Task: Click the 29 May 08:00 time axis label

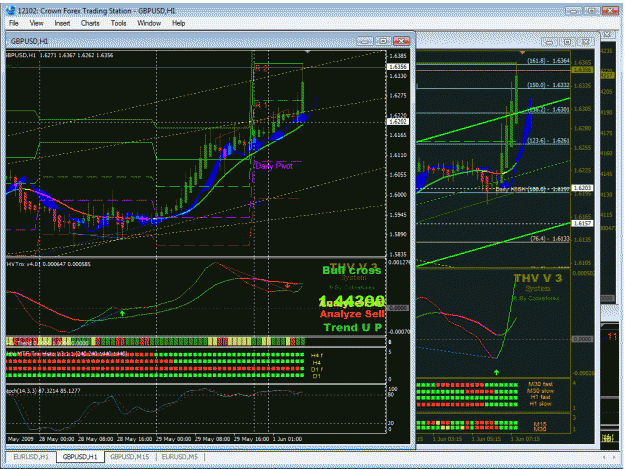Action: pos(212,439)
